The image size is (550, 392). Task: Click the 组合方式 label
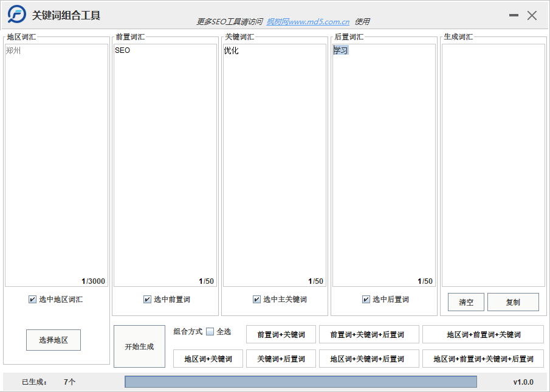click(188, 331)
